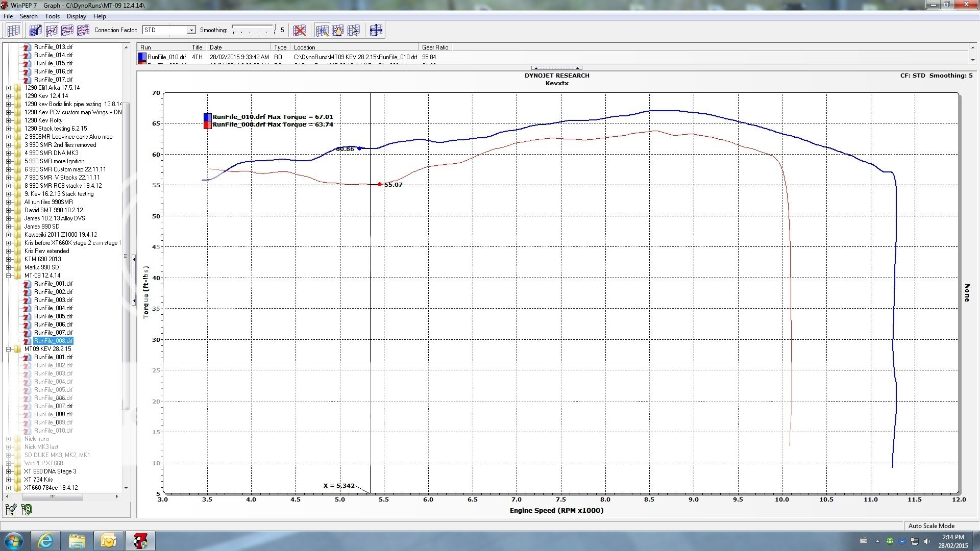
Task: Expand the KTM 690 2013 folder
Action: click(9, 259)
